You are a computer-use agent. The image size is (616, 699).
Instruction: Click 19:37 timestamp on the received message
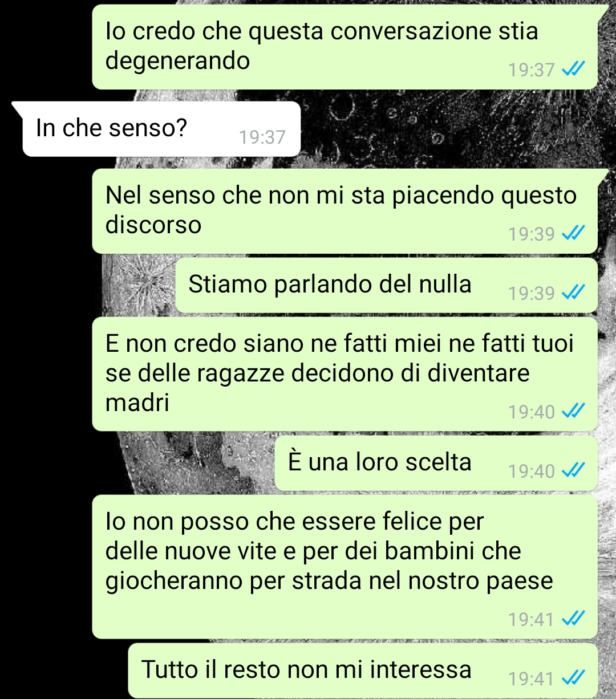(x=262, y=137)
